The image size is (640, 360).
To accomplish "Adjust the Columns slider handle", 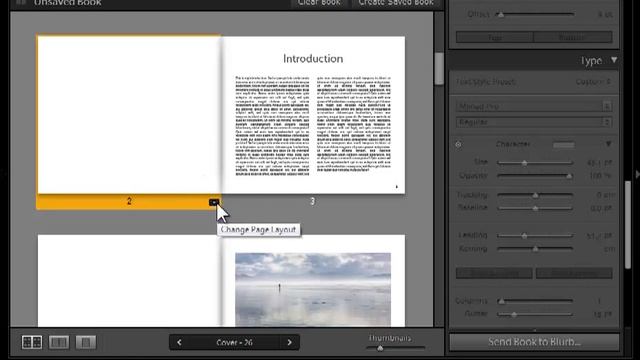I will click(501, 301).
